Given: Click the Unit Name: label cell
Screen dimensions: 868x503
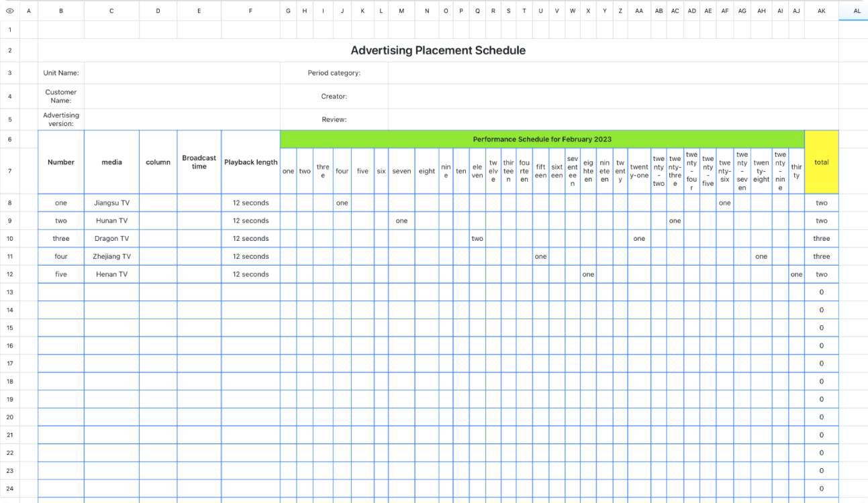Looking at the screenshot, I should (x=61, y=73).
